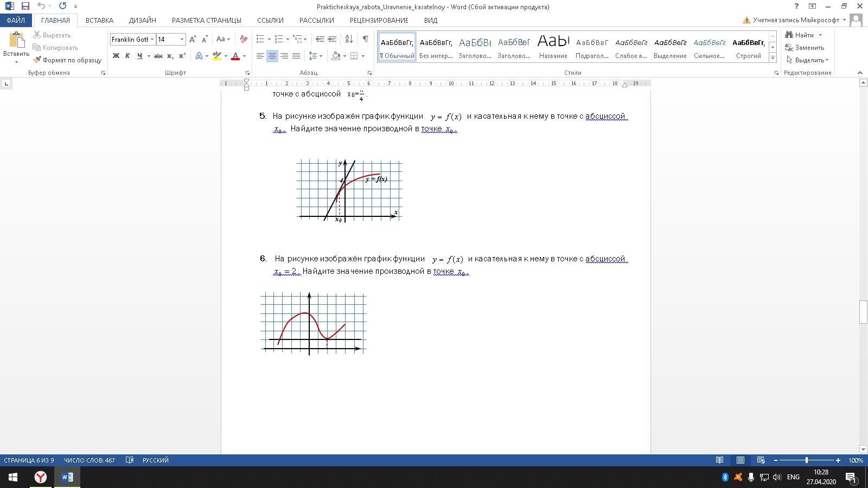The image size is (868, 488).
Task: Increase paragraph indent
Action: click(x=332, y=39)
